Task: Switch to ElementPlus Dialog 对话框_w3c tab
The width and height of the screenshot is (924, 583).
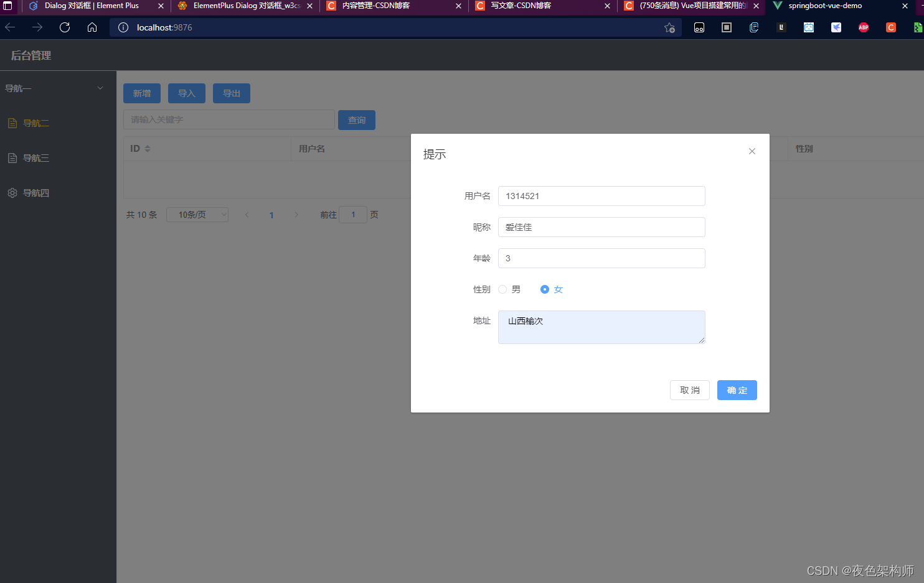Action: coord(247,6)
